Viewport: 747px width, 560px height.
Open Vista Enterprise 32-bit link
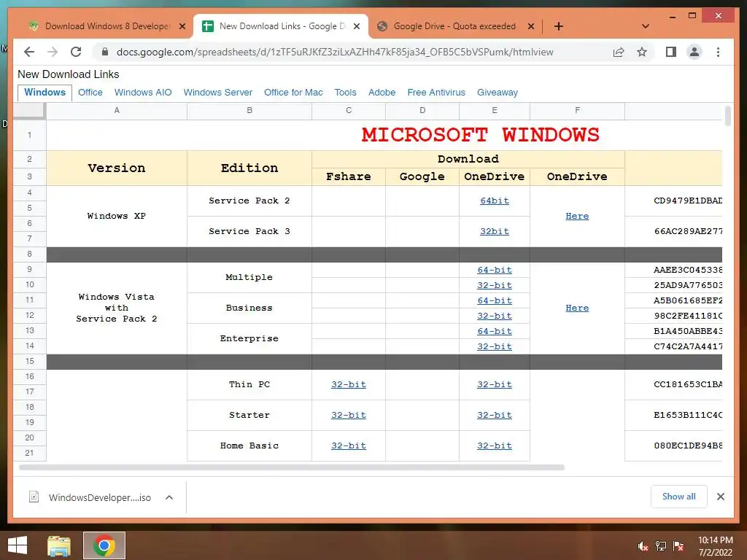495,346
